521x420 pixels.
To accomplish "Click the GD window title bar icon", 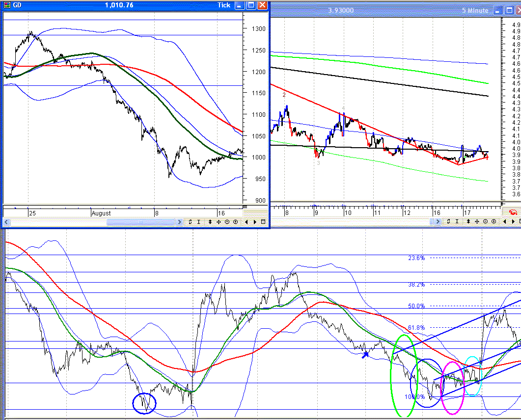I will (7, 5).
